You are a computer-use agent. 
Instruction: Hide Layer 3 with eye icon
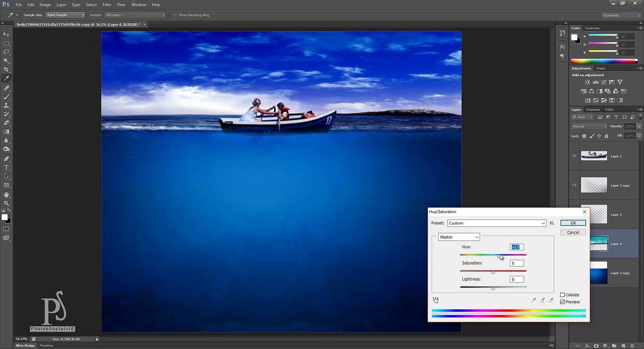point(574,156)
